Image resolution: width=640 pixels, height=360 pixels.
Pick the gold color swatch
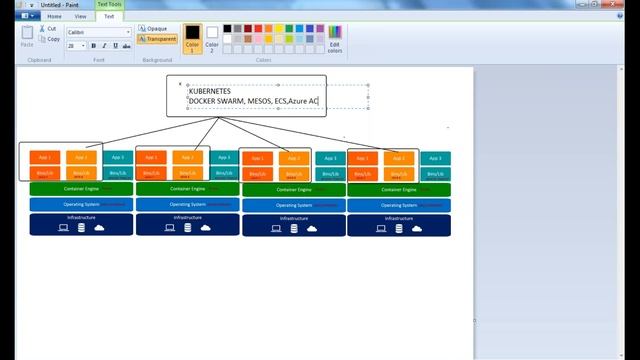[x=269, y=39]
